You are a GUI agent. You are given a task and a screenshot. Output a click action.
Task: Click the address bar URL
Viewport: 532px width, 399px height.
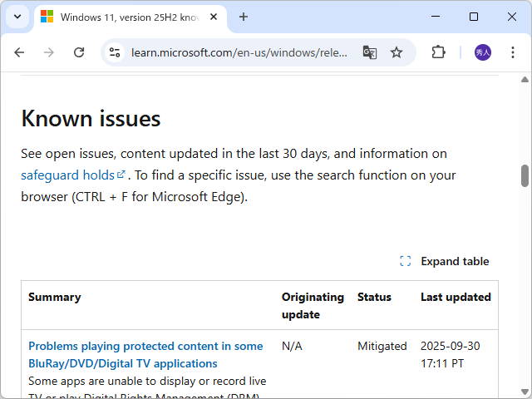point(239,53)
